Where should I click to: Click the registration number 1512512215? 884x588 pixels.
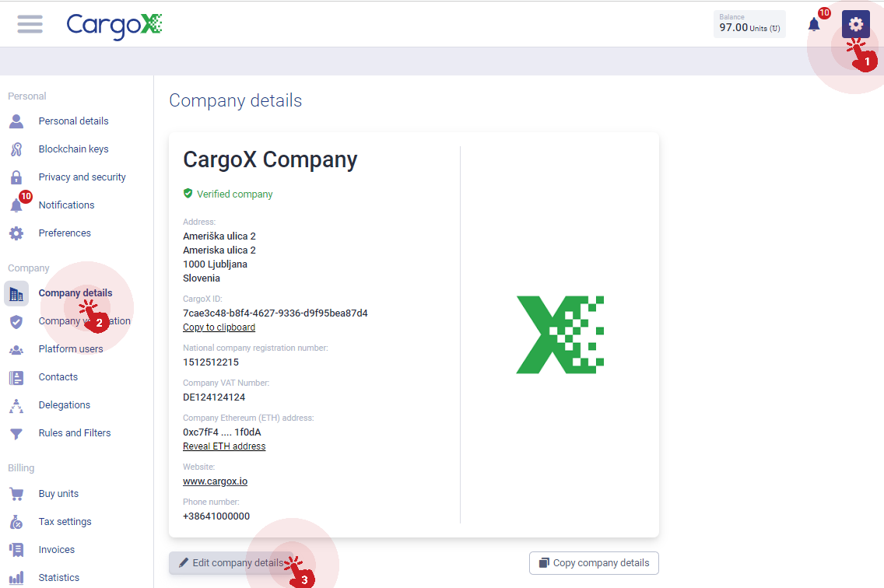[x=211, y=362]
